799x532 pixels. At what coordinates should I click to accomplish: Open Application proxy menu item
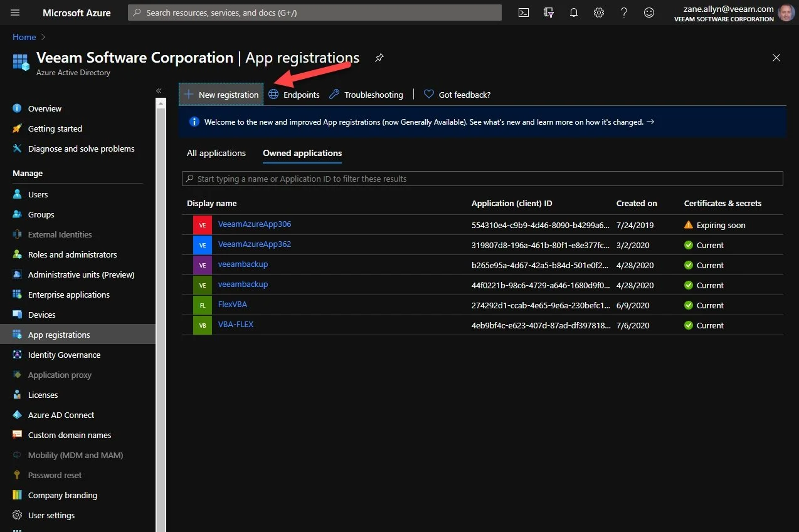pyautogui.click(x=60, y=375)
